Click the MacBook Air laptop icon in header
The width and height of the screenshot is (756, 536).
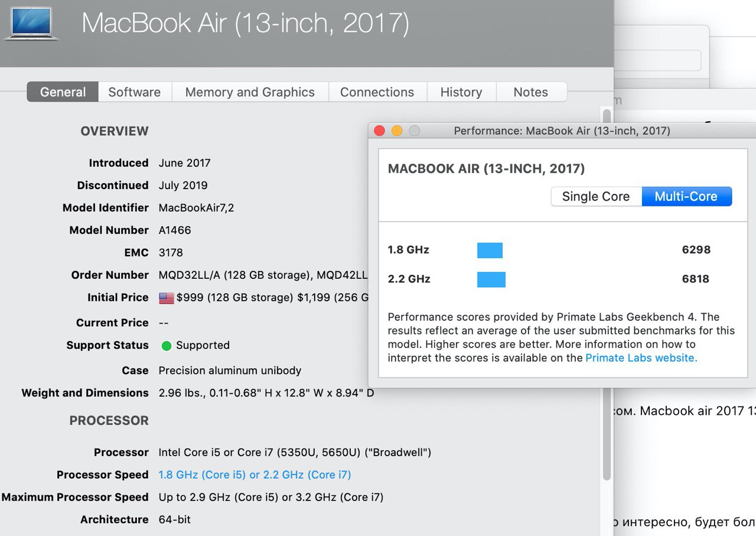point(31,24)
